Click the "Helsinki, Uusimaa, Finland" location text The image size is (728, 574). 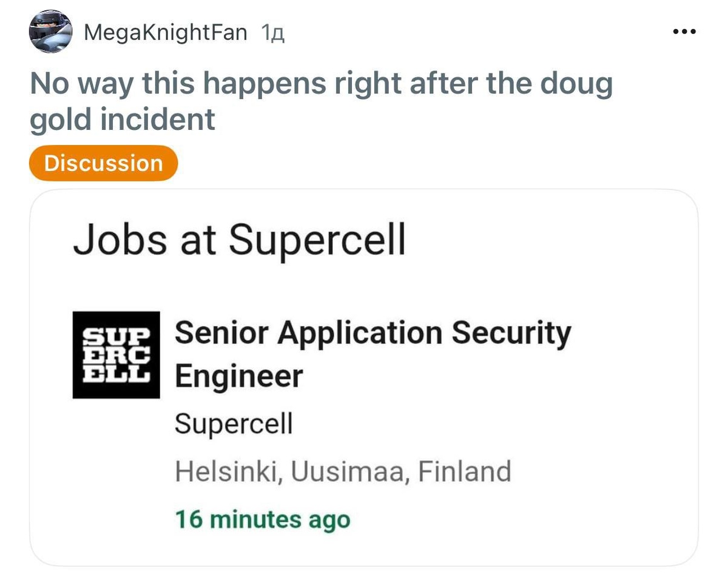pos(343,471)
